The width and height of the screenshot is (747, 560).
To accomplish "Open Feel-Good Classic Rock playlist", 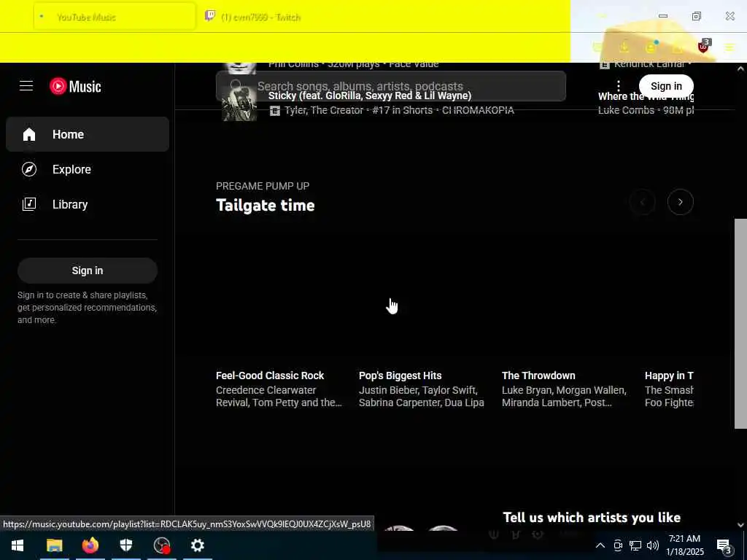I will coord(270,376).
